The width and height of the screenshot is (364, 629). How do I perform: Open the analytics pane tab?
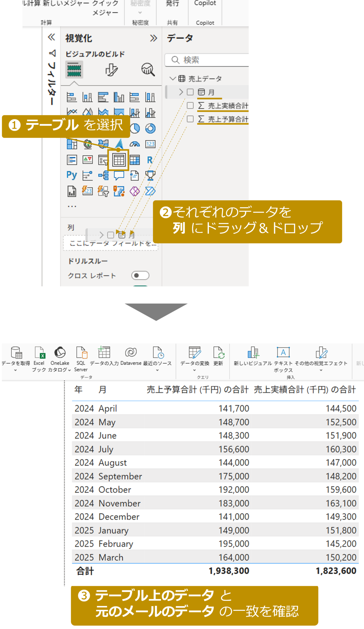click(148, 70)
